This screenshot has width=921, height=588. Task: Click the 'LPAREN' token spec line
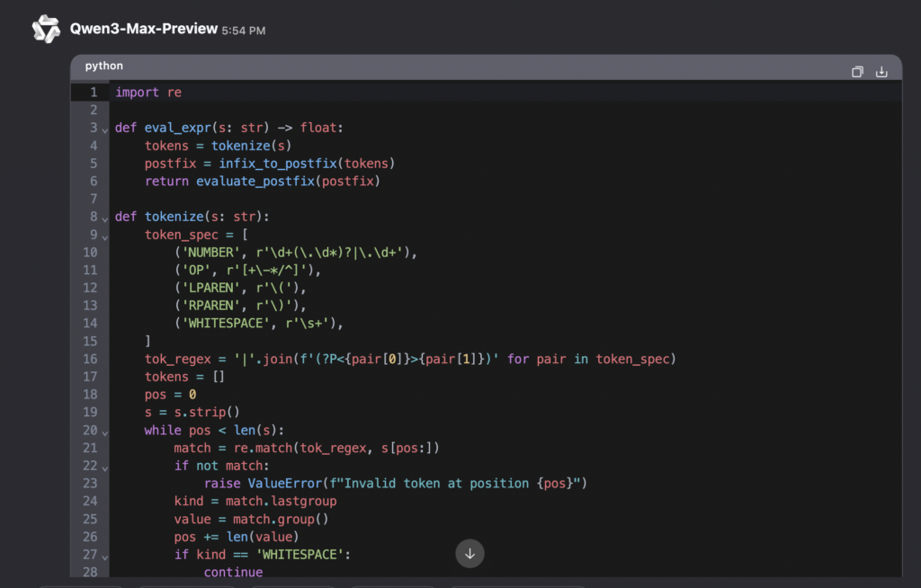(240, 288)
